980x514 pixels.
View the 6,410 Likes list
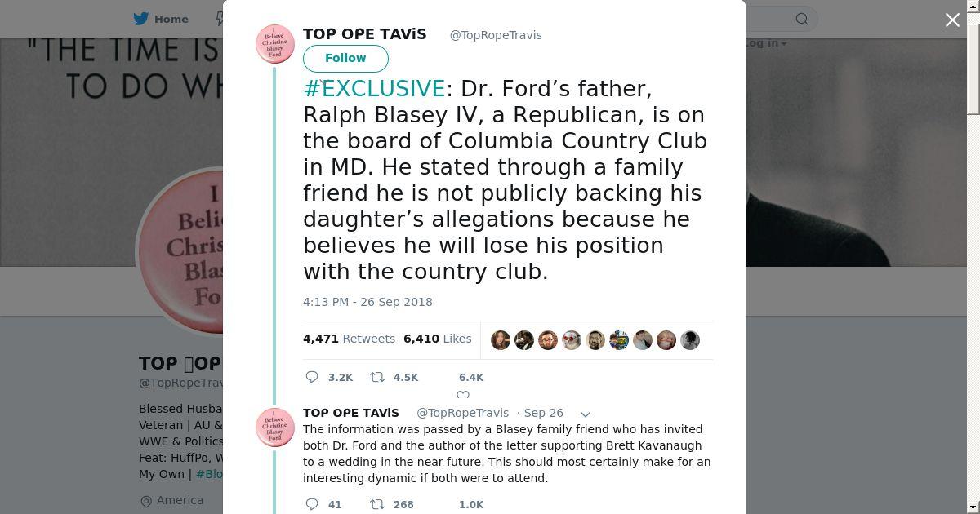[x=437, y=339]
